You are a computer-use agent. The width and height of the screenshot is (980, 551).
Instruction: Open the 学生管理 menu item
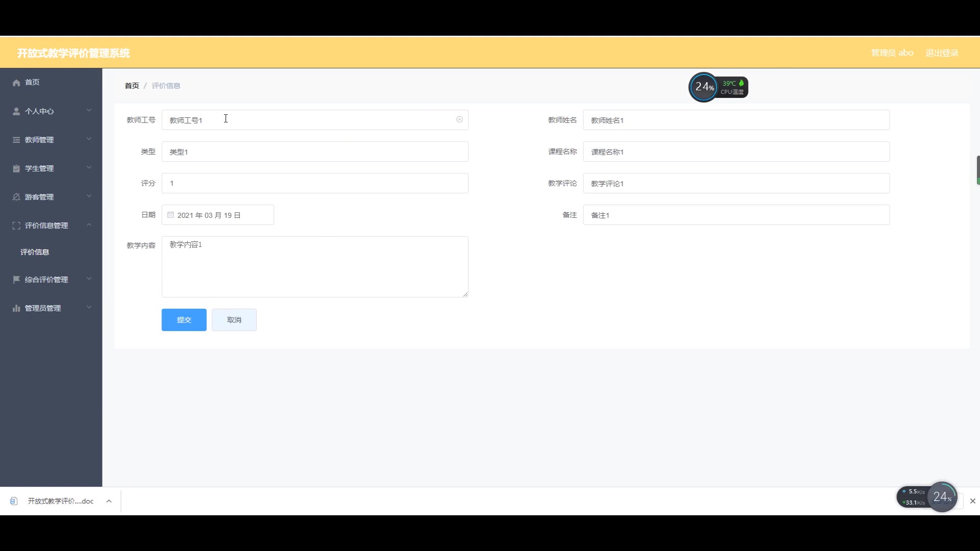click(x=40, y=168)
